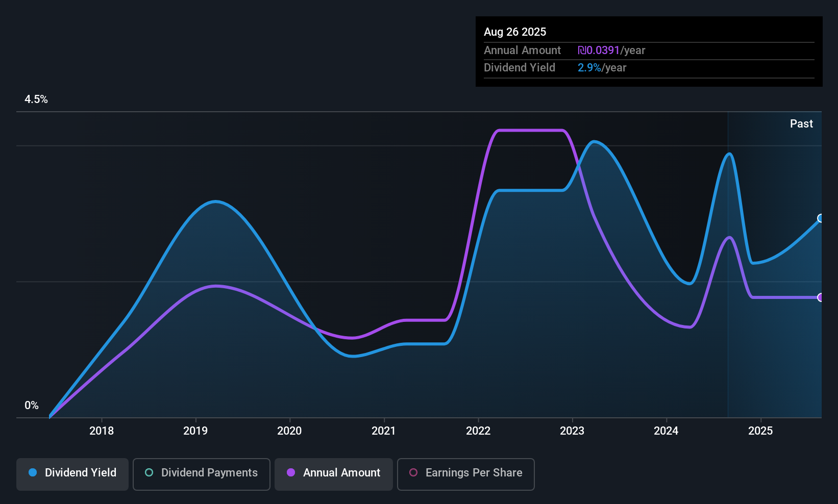The image size is (838, 504).
Task: Click the 2018 x-axis label
Action: point(102,431)
